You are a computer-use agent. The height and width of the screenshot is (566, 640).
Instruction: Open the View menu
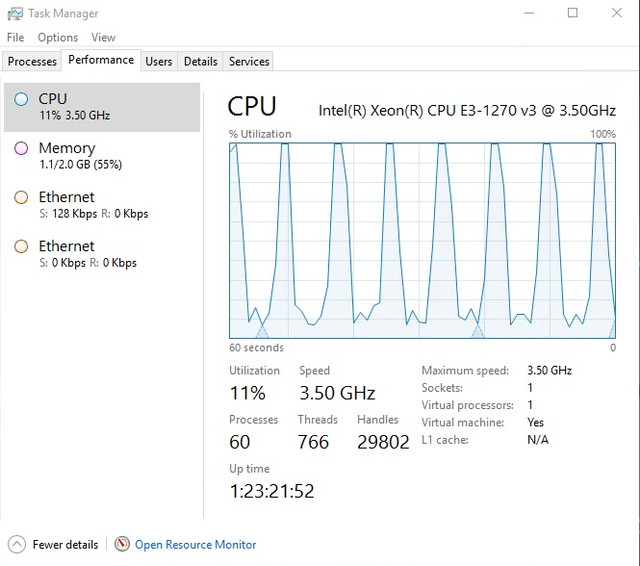pos(103,38)
